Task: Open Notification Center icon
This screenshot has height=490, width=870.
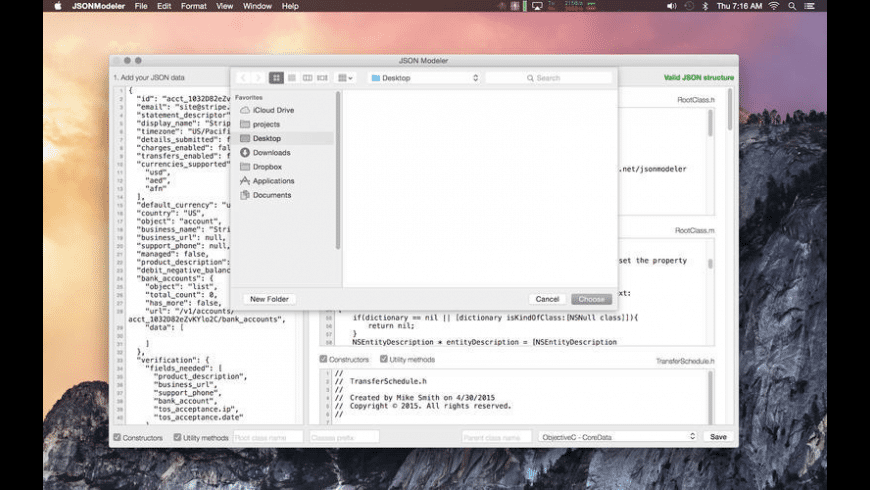Action: [x=810, y=6]
